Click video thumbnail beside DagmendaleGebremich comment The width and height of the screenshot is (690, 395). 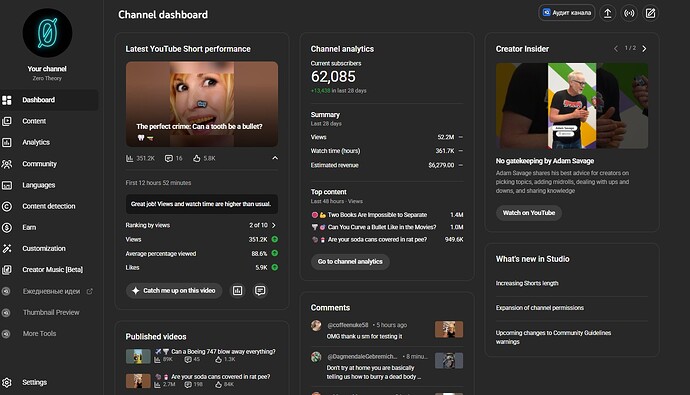click(449, 361)
